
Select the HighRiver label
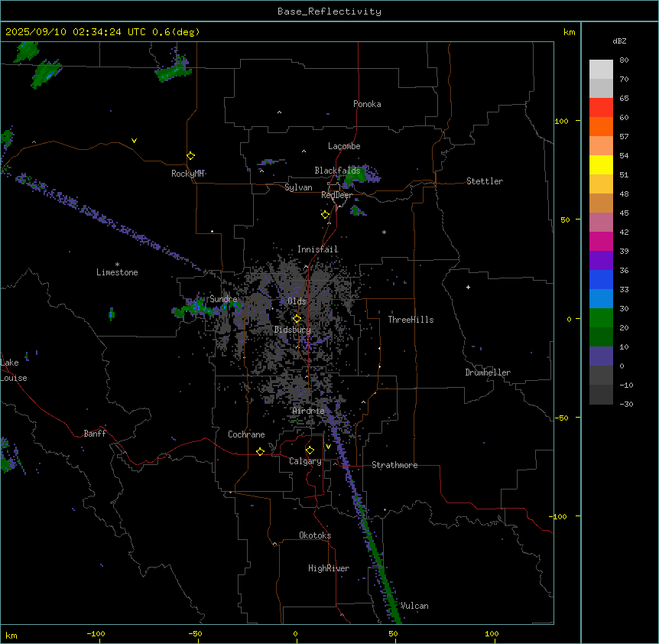click(329, 568)
